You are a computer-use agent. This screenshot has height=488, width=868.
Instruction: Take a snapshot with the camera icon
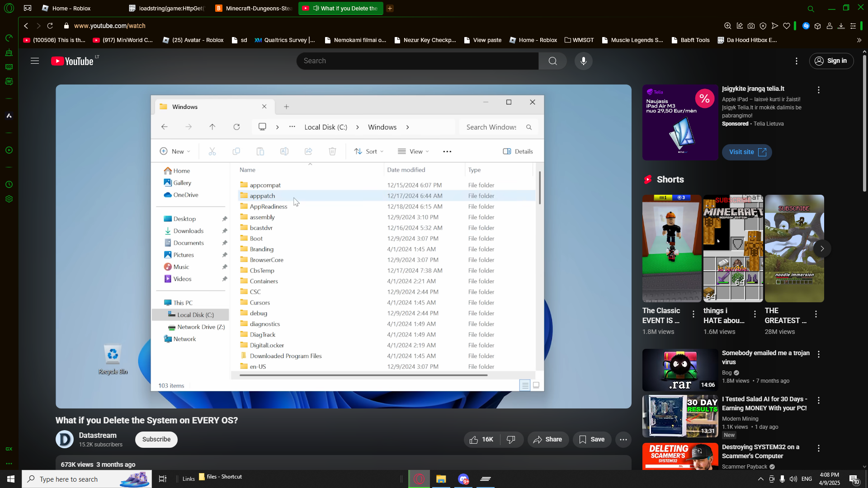click(x=751, y=26)
